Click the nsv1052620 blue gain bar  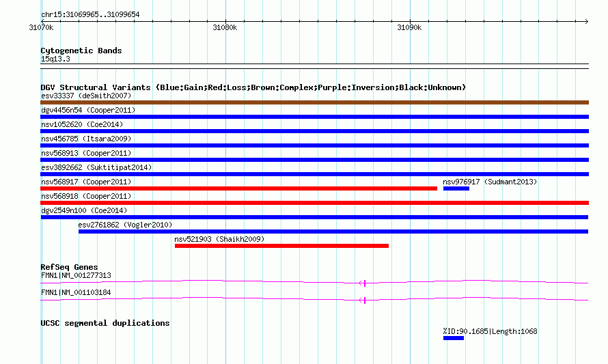(314, 131)
